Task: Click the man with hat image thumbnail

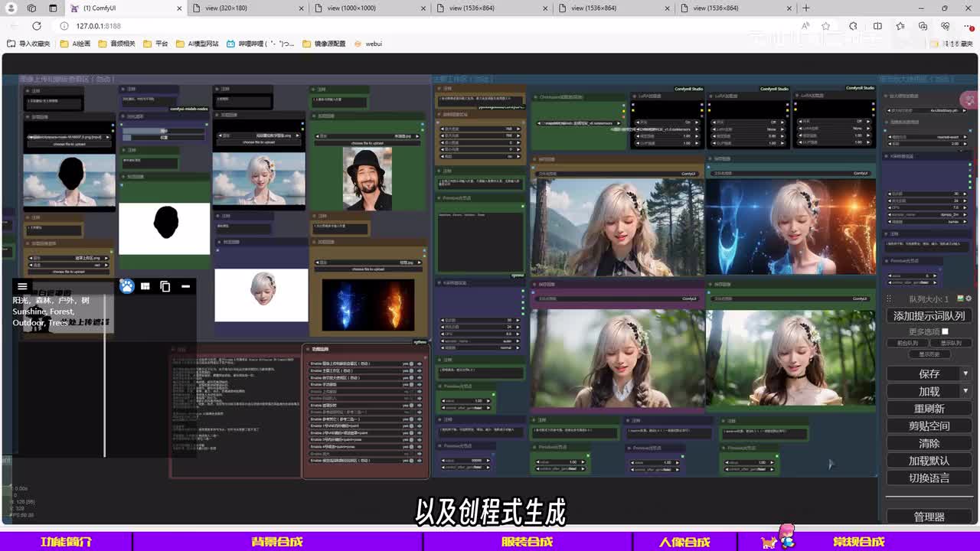Action: tap(367, 179)
